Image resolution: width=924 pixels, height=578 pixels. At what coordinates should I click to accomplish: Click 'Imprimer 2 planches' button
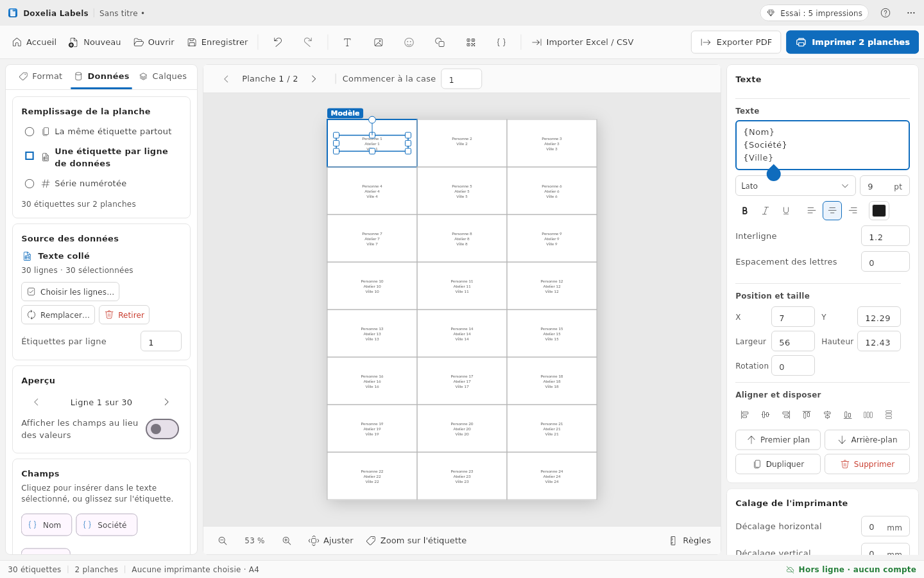pyautogui.click(x=852, y=42)
